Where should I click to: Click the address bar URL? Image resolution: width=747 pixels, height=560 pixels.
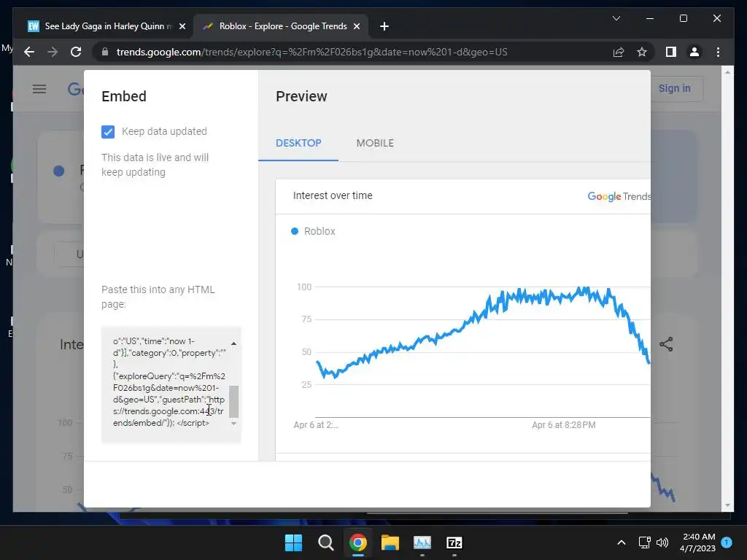pyautogui.click(x=311, y=52)
